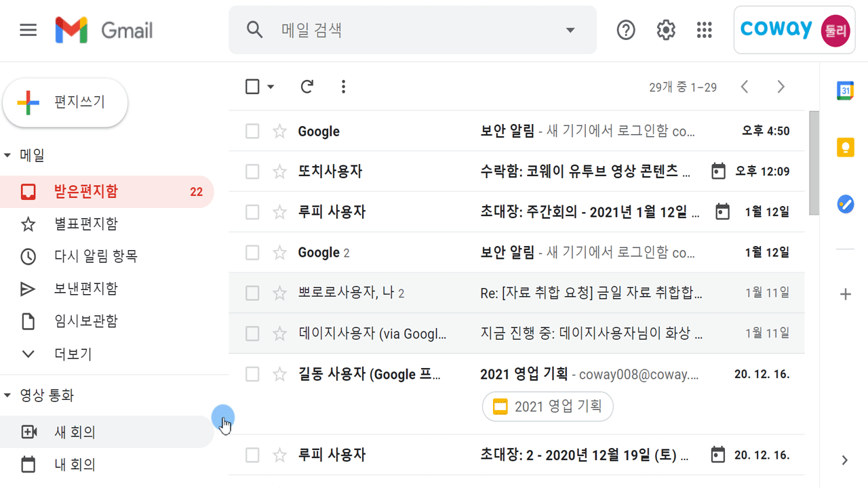Open search options dropdown arrow

point(570,30)
